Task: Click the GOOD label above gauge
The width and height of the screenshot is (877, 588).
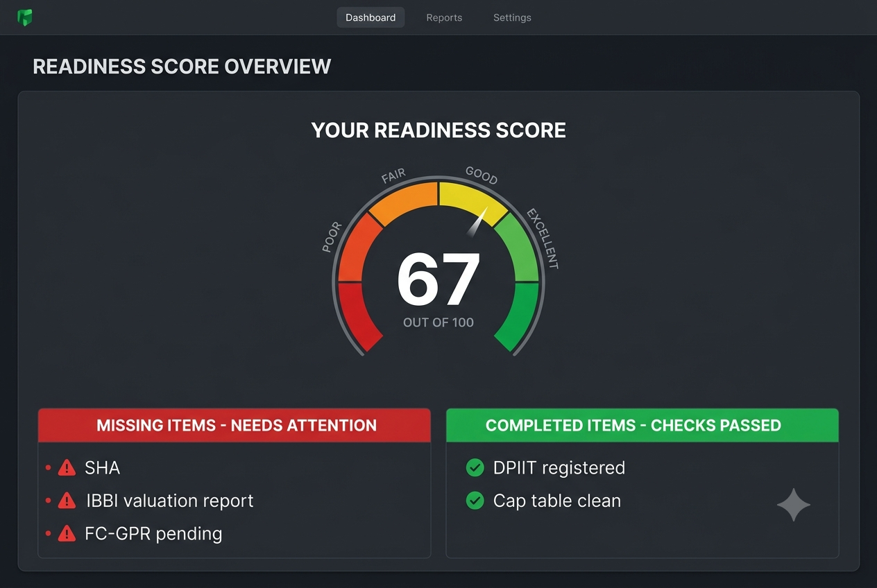Action: [x=482, y=175]
